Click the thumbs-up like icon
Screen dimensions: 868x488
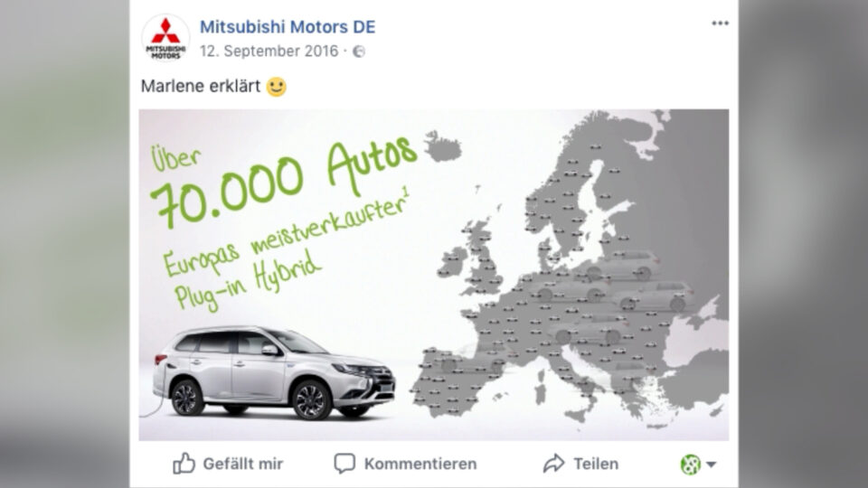[x=184, y=464]
